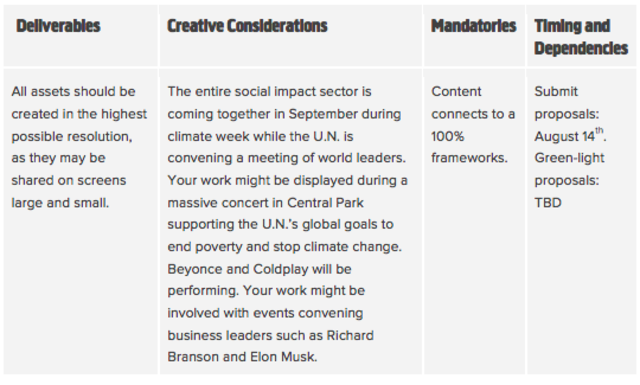This screenshot has width=640, height=385.
Task: Click the 'Green-light' text
Action: 569,158
